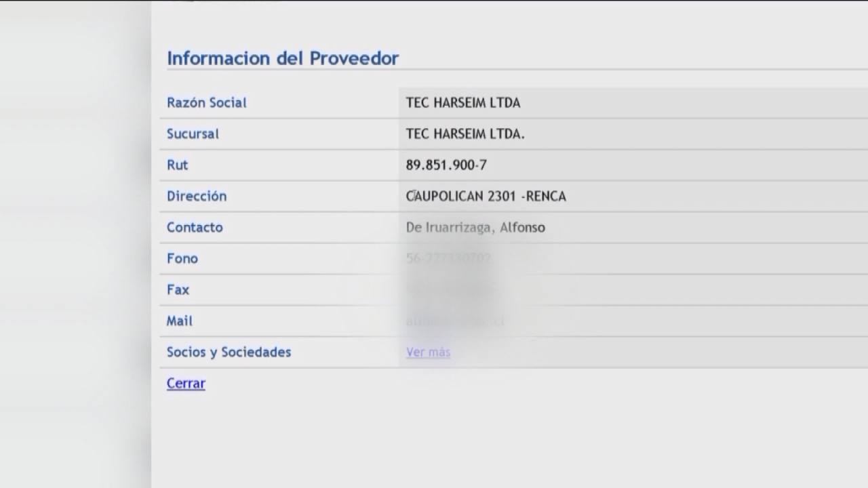Click the Cerrar link

[186, 383]
